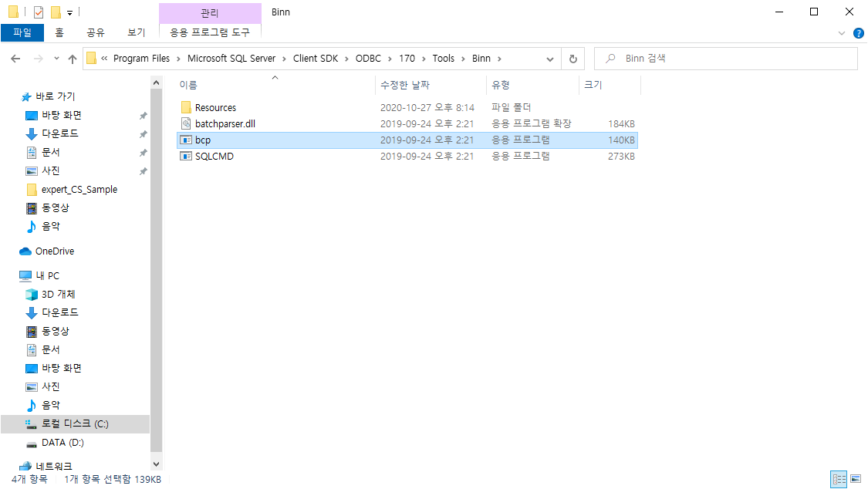Screen dimensions: 868x489
Task: Open OneDrive in navigation pane
Action: click(x=54, y=251)
